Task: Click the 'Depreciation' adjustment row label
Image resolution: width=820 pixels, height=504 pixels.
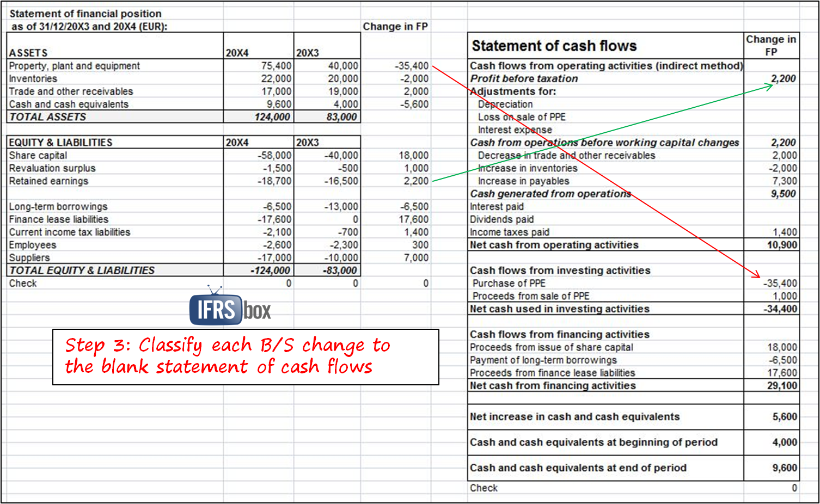Action: tap(505, 105)
